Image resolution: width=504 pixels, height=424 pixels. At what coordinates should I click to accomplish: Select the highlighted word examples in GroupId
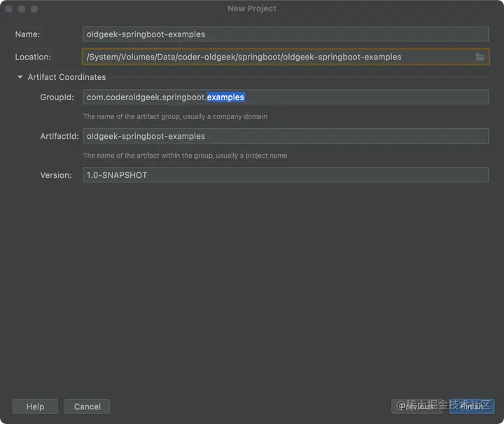(x=225, y=97)
